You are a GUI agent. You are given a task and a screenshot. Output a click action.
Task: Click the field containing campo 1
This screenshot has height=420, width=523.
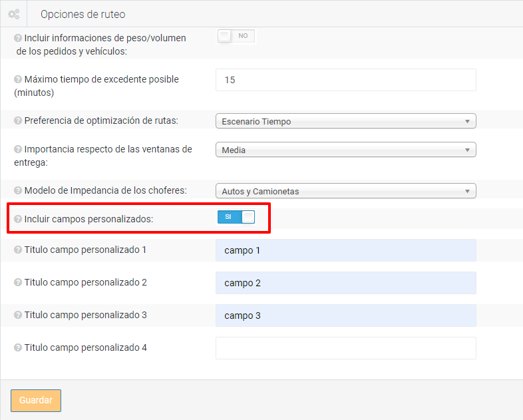tap(345, 250)
